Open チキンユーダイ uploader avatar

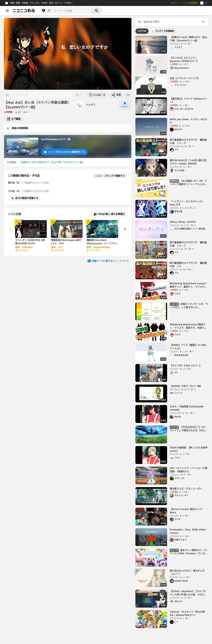[172, 496]
